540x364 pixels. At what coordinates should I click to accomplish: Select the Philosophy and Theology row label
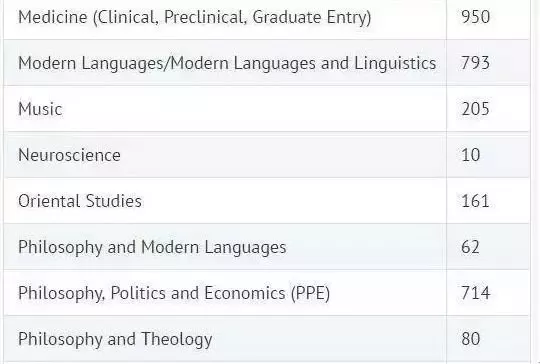115,340
